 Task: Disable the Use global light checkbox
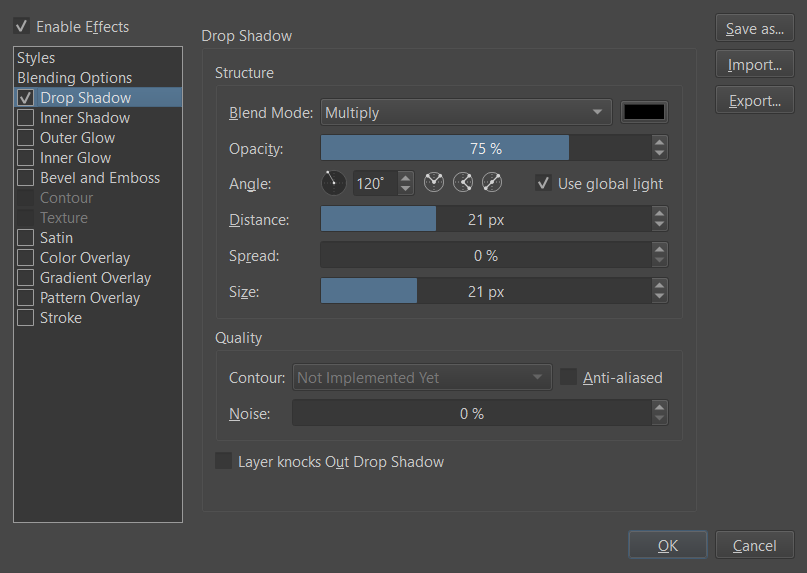543,183
